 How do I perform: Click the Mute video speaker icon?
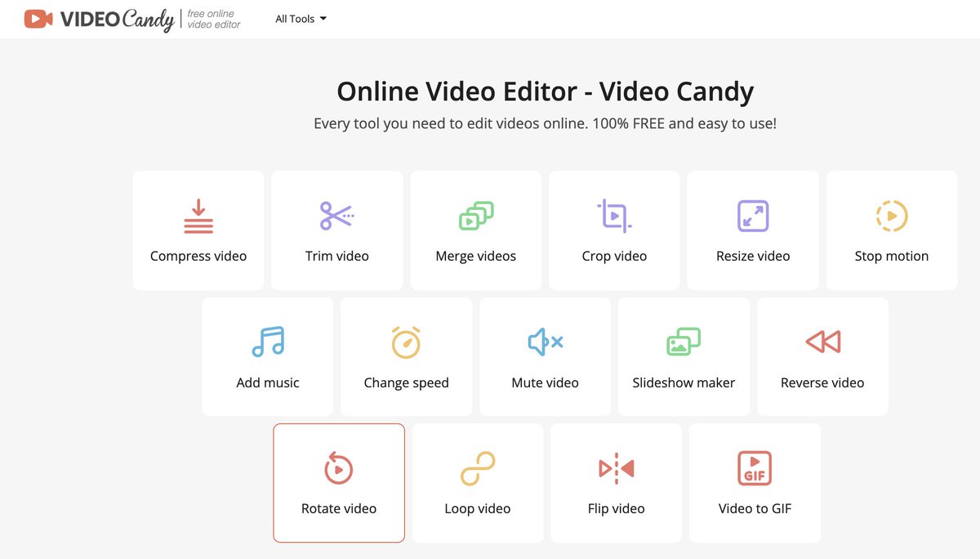click(545, 342)
